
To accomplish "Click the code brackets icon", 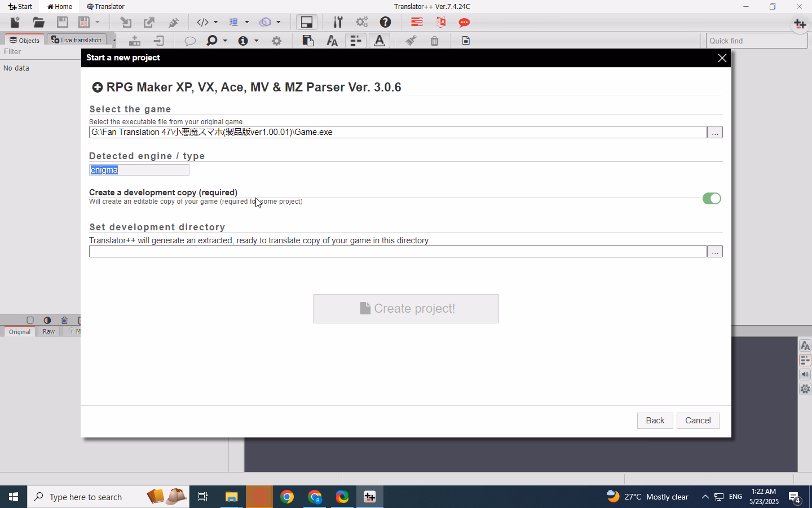I will [202, 22].
